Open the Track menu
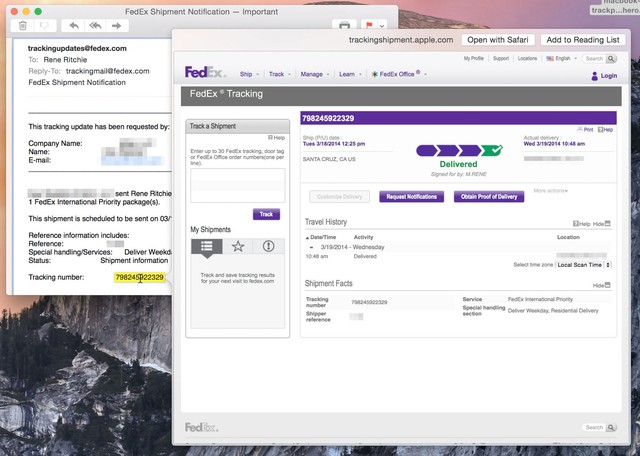Image resolution: width=640 pixels, height=456 pixels. click(280, 74)
